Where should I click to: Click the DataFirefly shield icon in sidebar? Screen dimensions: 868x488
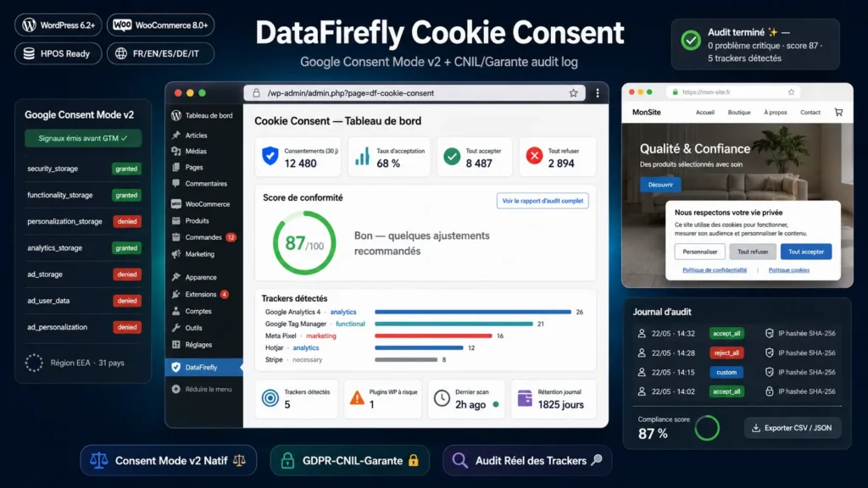176,367
